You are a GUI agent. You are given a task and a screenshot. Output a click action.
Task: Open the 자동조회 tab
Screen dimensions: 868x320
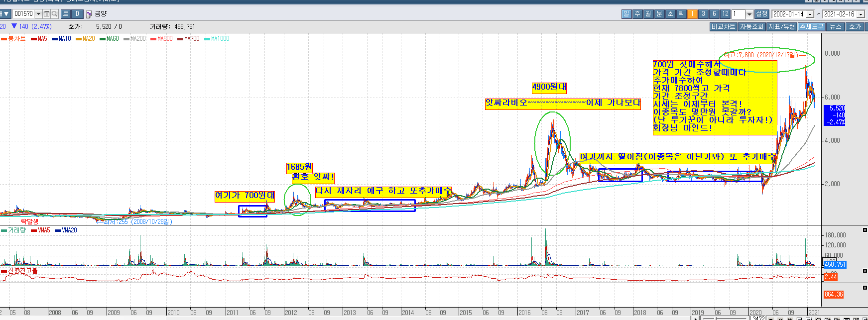[x=751, y=27]
